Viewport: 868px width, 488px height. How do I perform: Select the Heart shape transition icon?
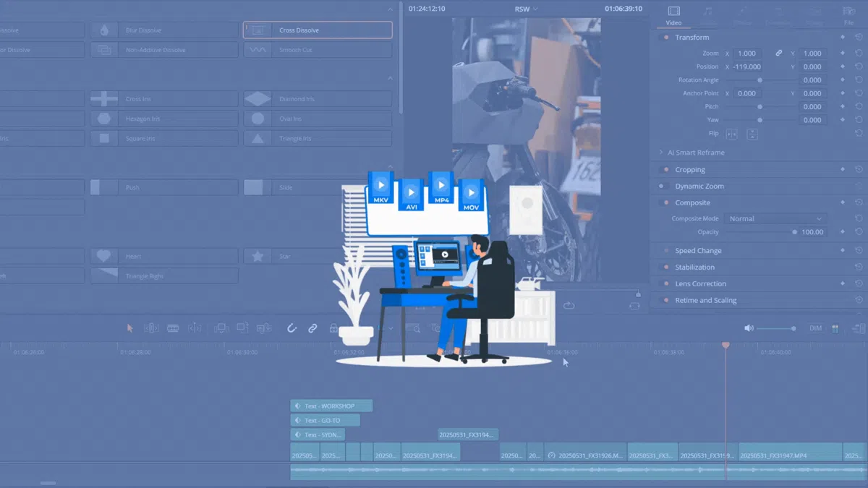coord(104,256)
